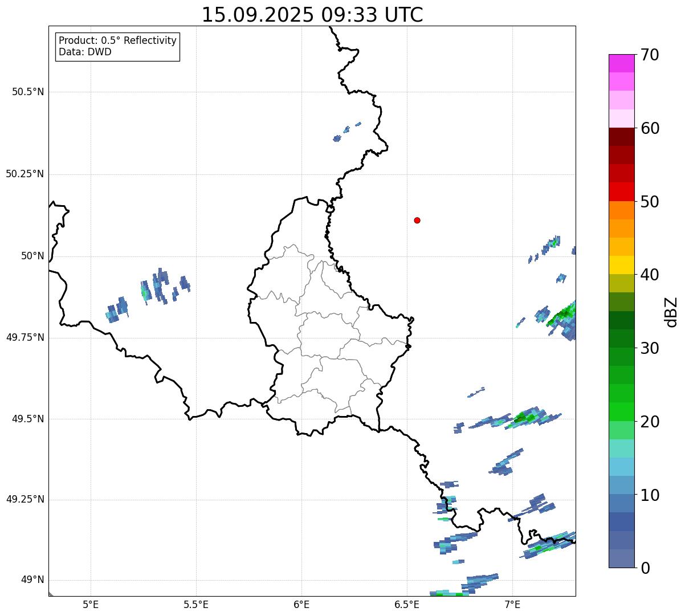Click the colorbar 70 tick label
685x616 pixels.
tap(650, 55)
